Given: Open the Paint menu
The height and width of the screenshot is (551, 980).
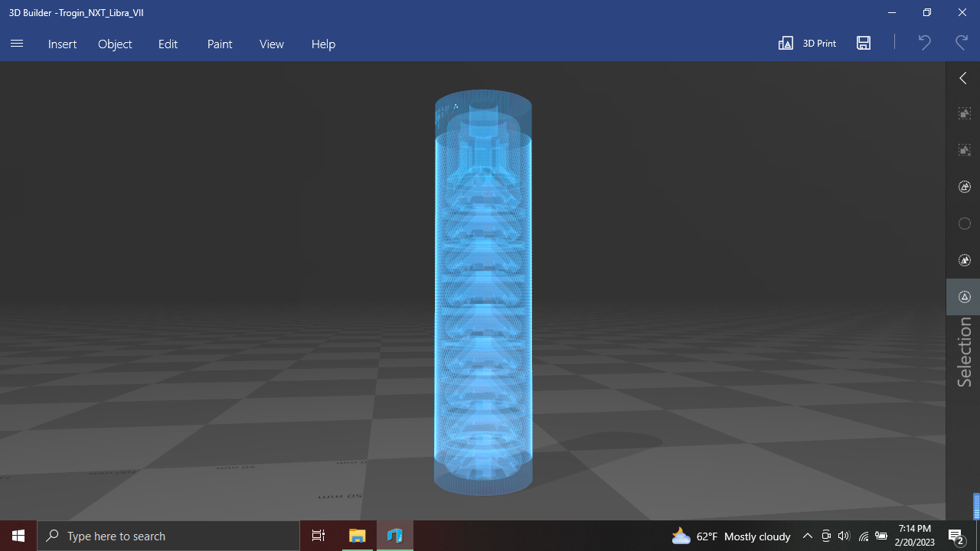Looking at the screenshot, I should (x=220, y=44).
